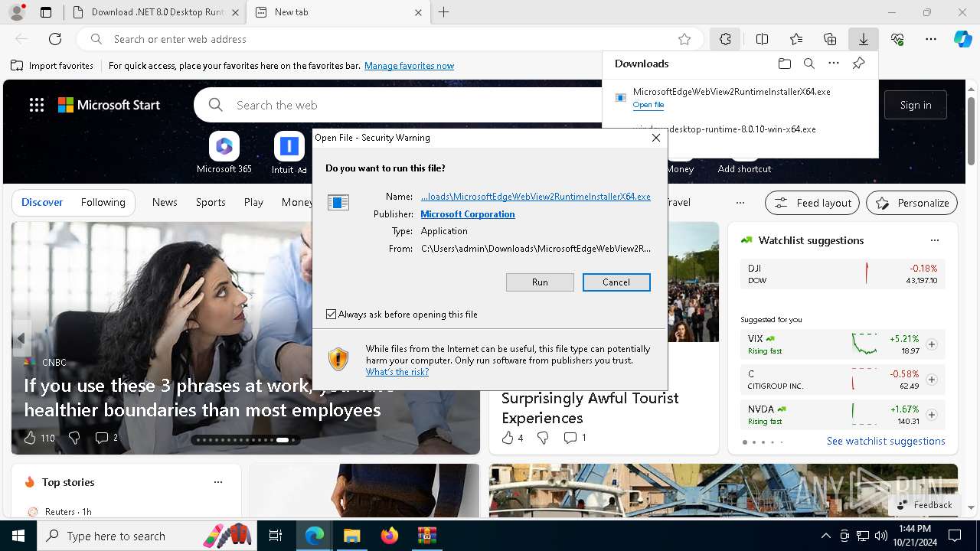Open Microsoft Start app launcher grid

click(x=37, y=105)
